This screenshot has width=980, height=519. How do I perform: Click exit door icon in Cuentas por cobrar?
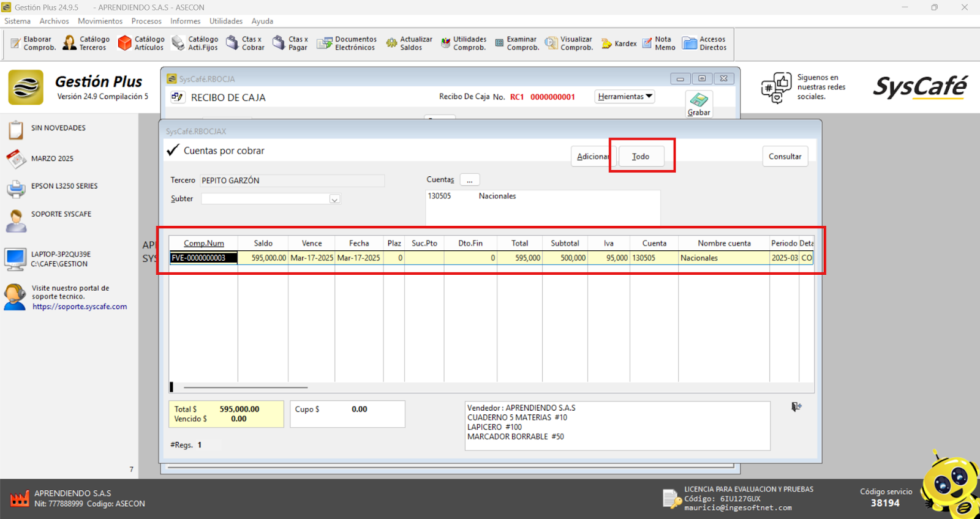796,407
